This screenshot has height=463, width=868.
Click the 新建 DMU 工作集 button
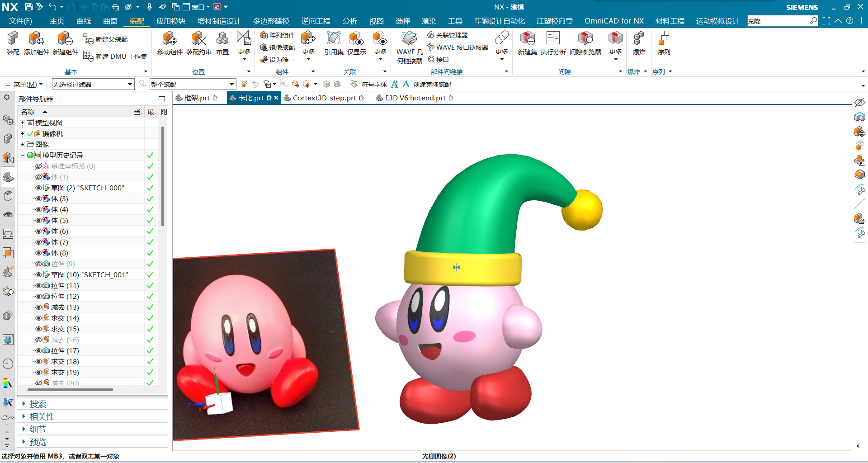click(115, 56)
